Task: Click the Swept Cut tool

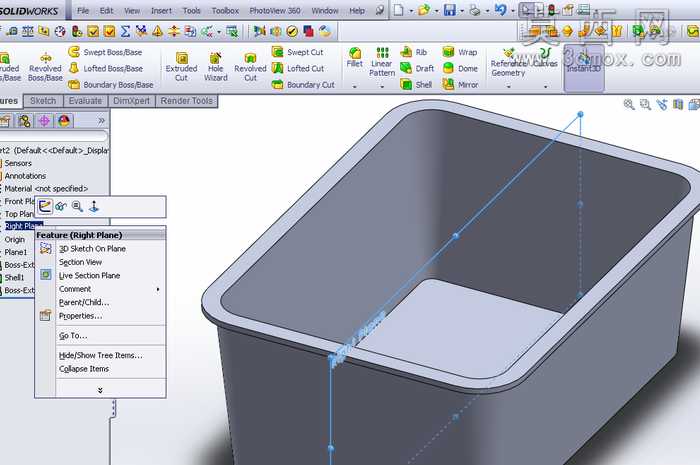Action: pos(297,52)
